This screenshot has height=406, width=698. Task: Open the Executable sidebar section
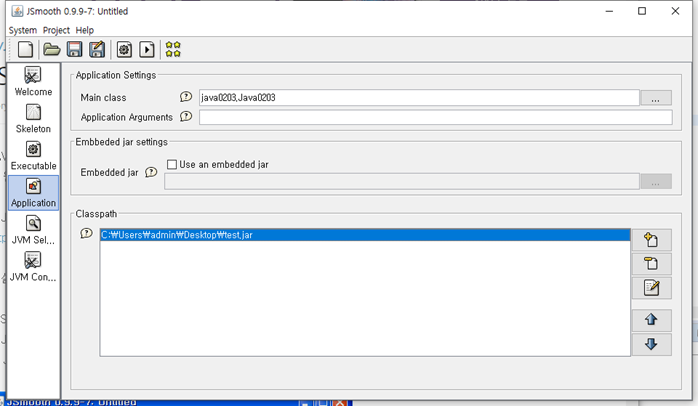coord(33,156)
